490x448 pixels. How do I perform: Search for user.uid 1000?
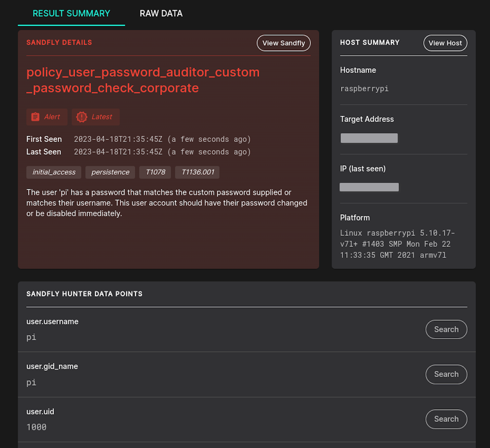tap(446, 419)
